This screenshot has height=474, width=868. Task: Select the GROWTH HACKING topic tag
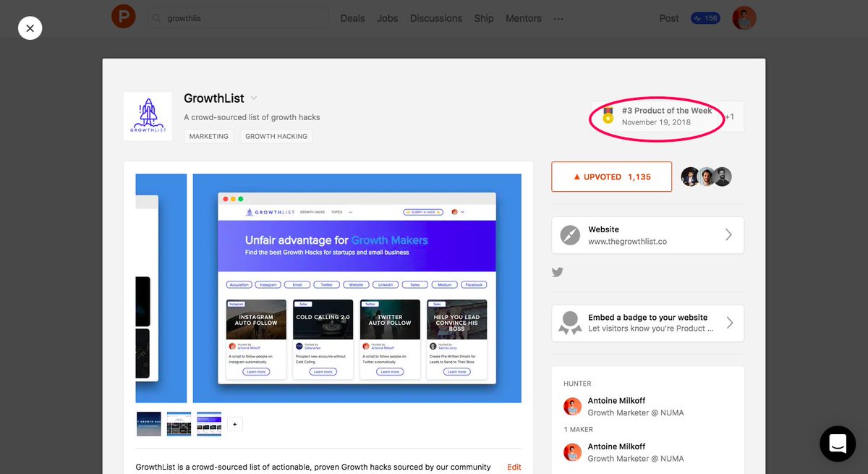(x=276, y=136)
